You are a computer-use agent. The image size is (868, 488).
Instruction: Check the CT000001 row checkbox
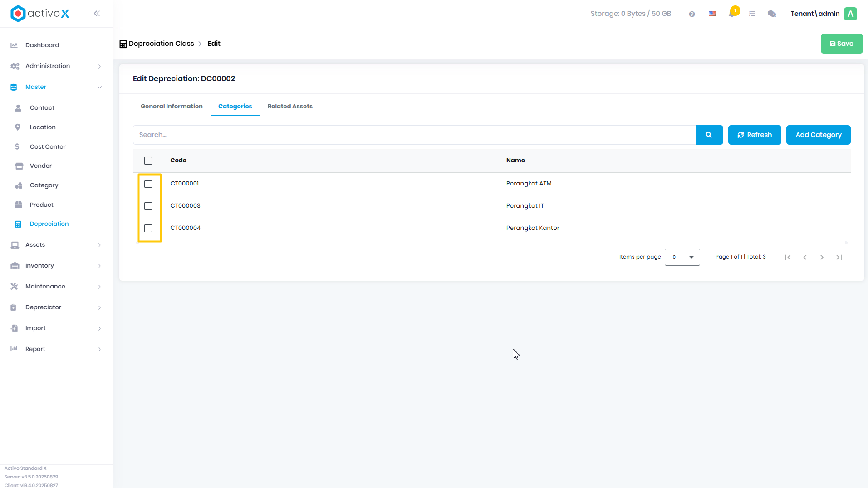tap(148, 184)
